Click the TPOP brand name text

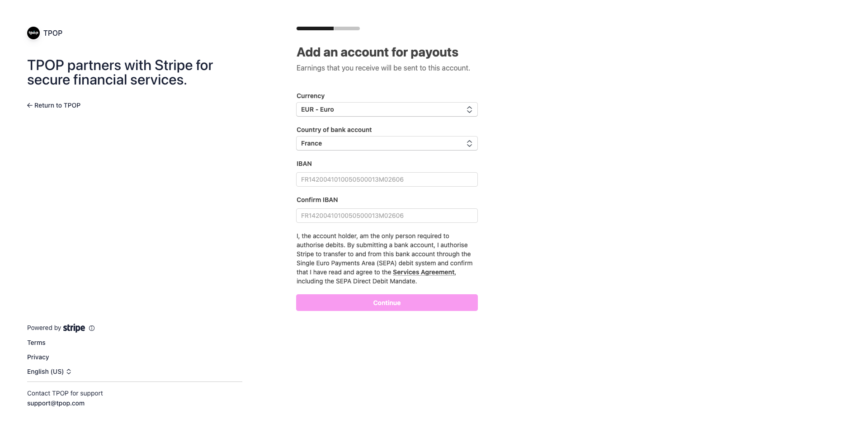pos(53,33)
